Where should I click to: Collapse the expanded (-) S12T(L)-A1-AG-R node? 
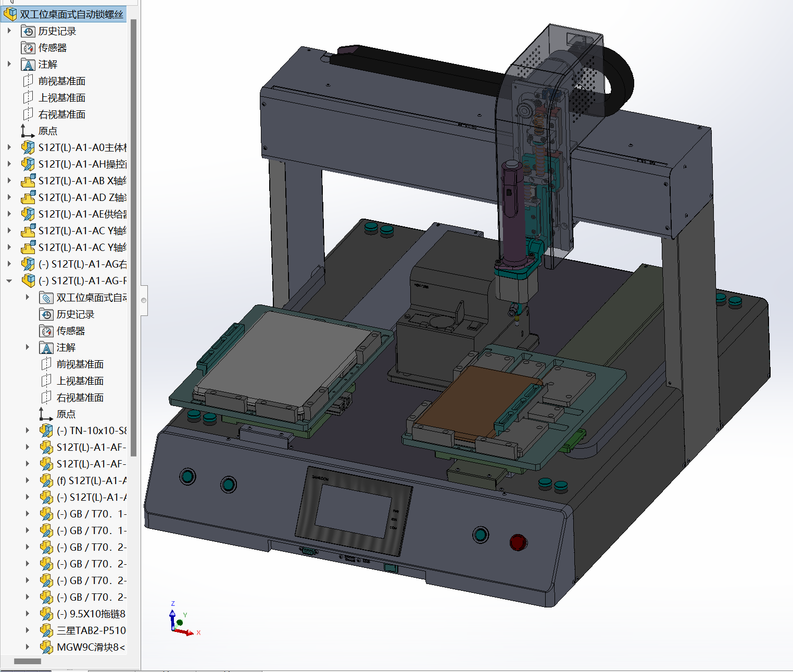pyautogui.click(x=9, y=281)
